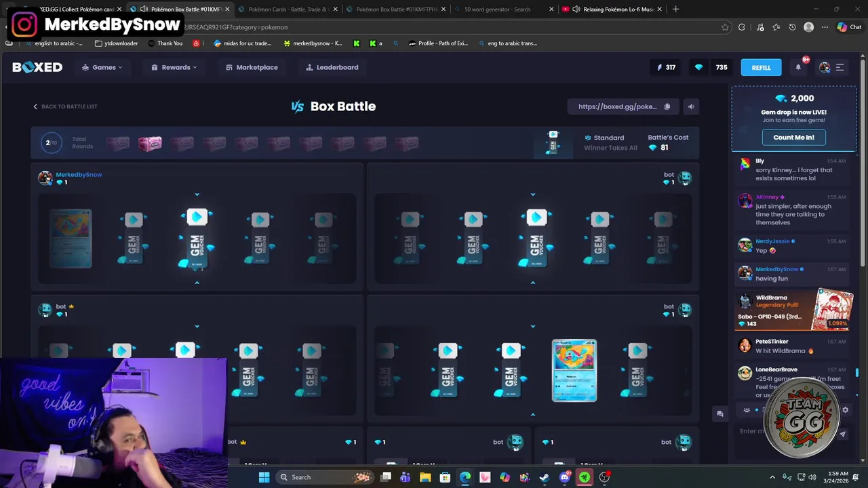Click the Standard Winner Takes All label
Screen dimensions: 868x488
click(x=610, y=142)
